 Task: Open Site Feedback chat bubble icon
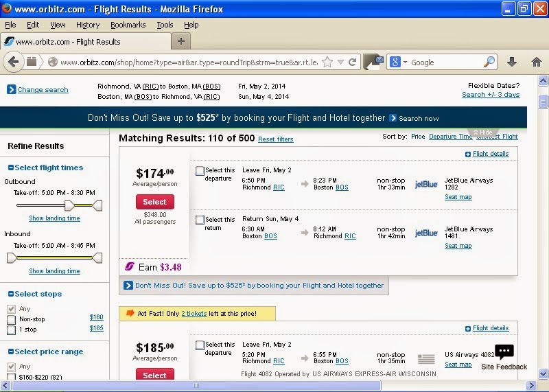504,351
